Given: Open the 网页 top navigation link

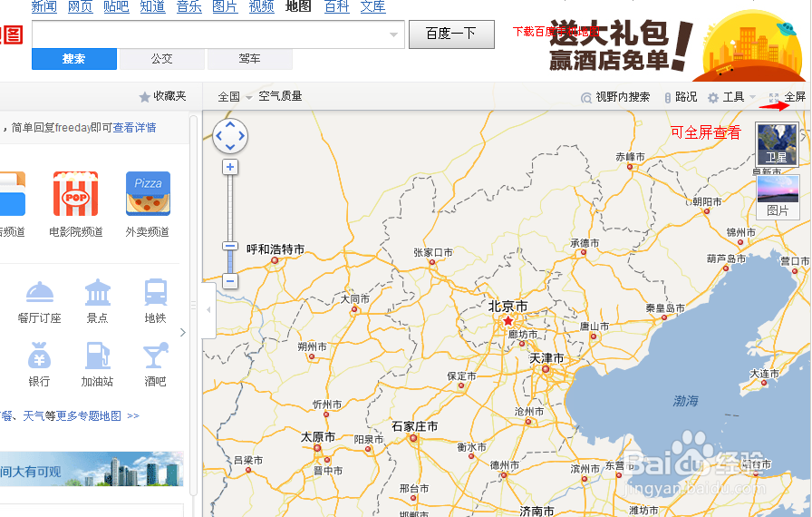Looking at the screenshot, I should (x=81, y=6).
